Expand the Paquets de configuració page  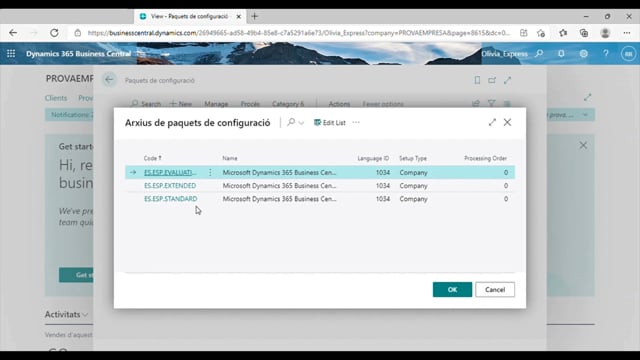point(507,80)
